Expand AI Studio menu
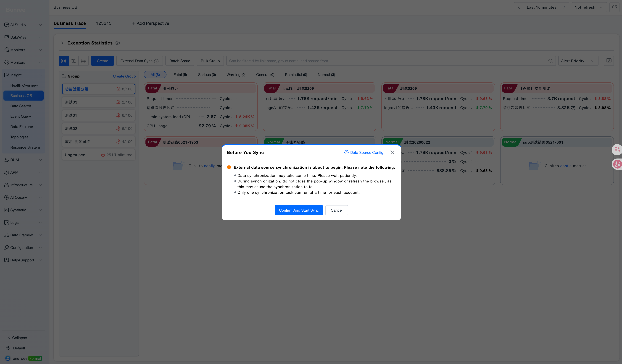This screenshot has width=622, height=364. (23, 25)
